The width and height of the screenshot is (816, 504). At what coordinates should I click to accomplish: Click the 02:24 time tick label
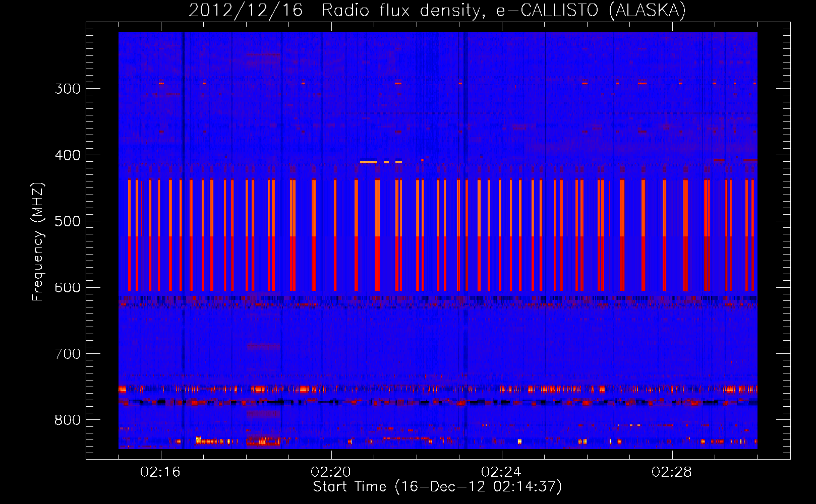[x=501, y=472]
